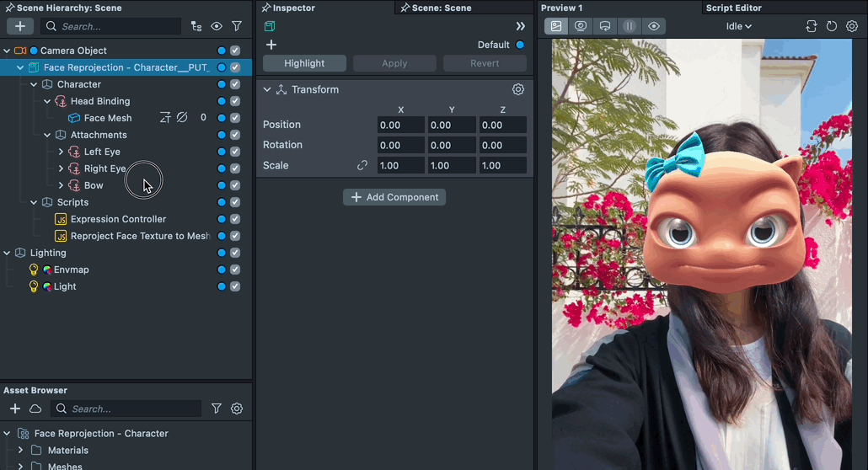Switch to the Scene: Scene tab
Image resolution: width=868 pixels, height=470 pixels.
click(441, 8)
